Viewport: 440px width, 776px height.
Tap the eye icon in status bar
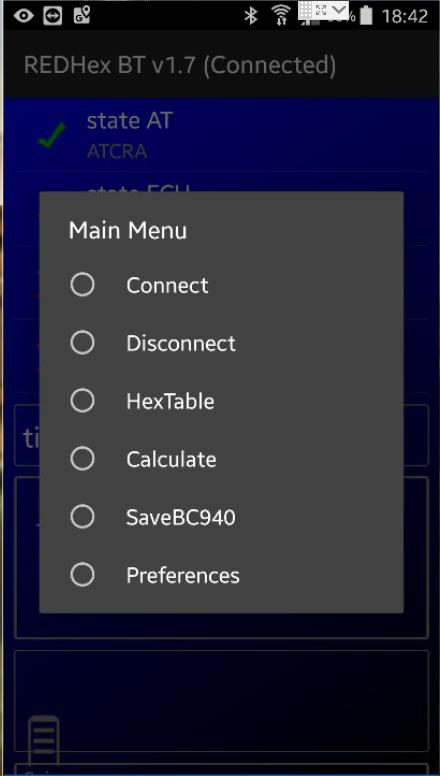[x=23, y=16]
